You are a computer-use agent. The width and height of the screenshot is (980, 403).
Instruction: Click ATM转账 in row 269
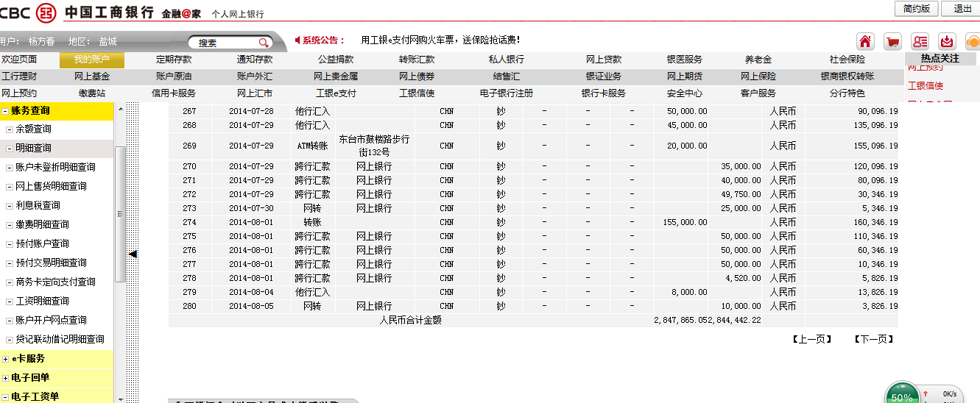point(312,146)
